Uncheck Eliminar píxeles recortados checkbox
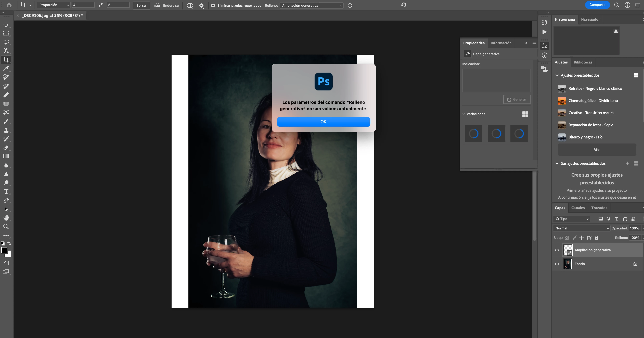 pos(213,6)
